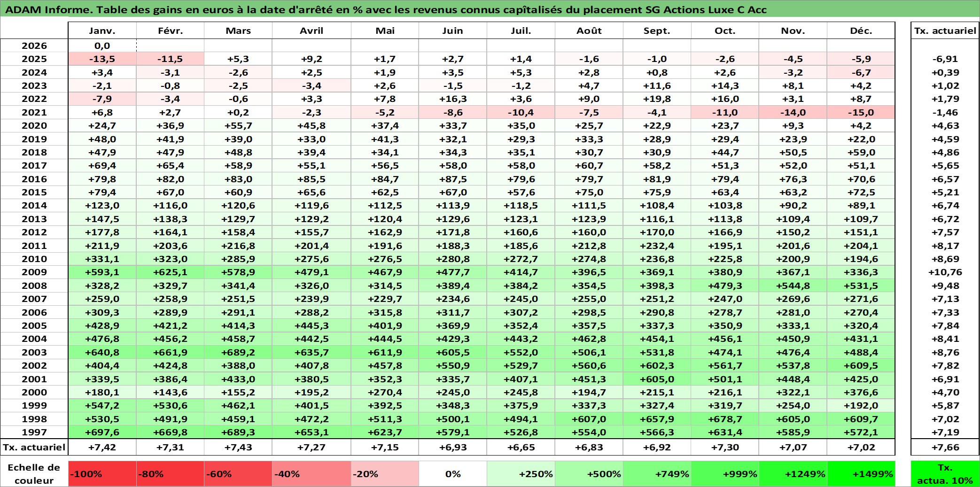Select the +593,1 cell in 2009
This screenshot has height=487, width=980.
coord(102,272)
